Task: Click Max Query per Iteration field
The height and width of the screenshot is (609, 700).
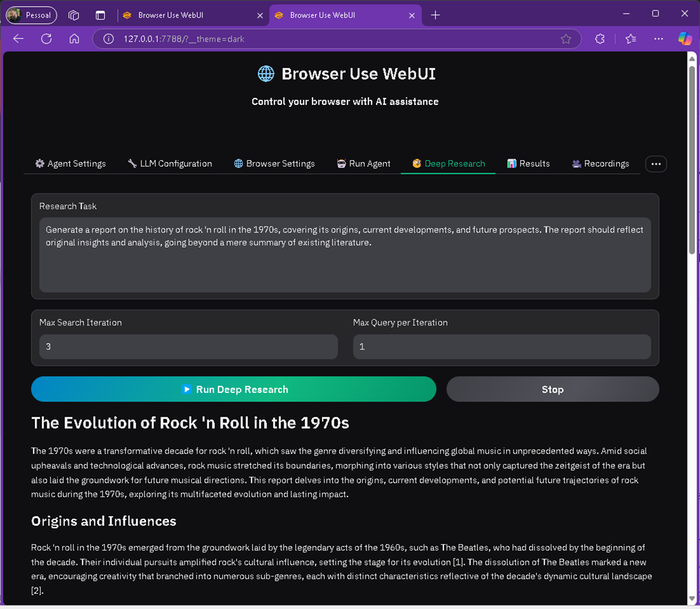Action: (x=502, y=346)
